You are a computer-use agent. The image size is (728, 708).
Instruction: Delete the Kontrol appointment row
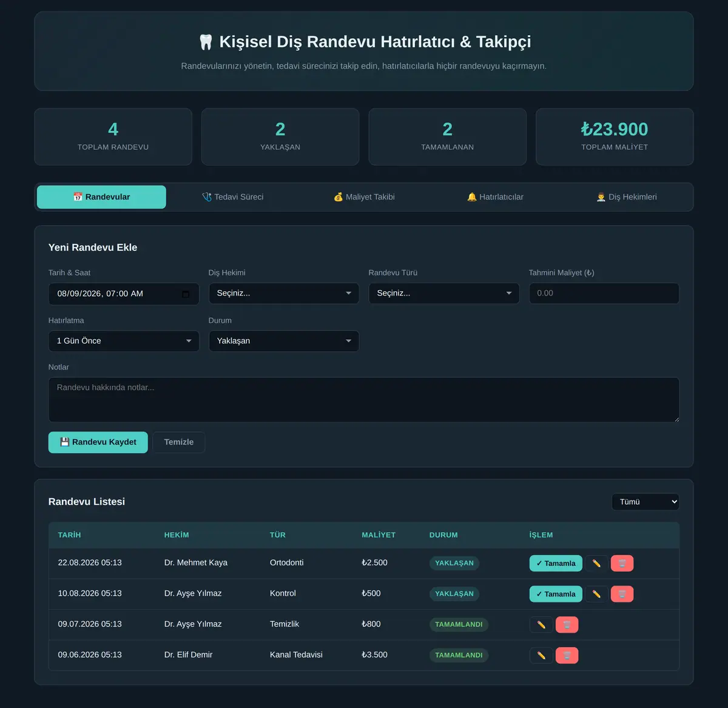tap(622, 595)
